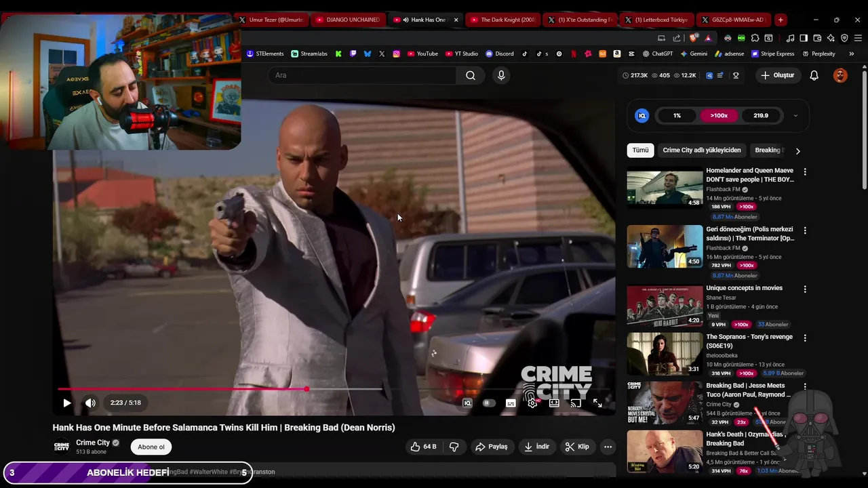Open options menu for Homelander video
This screenshot has width=868, height=488.
tap(805, 172)
